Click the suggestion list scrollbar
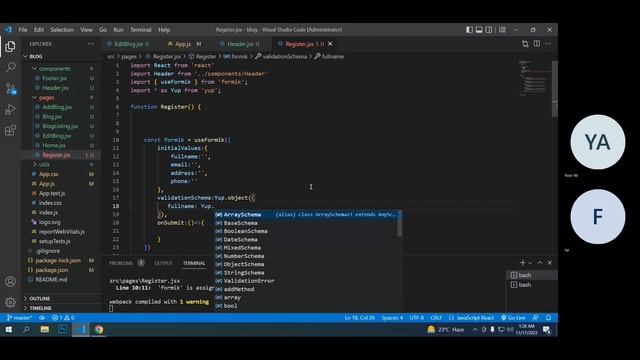640x360 pixels. [x=400, y=224]
